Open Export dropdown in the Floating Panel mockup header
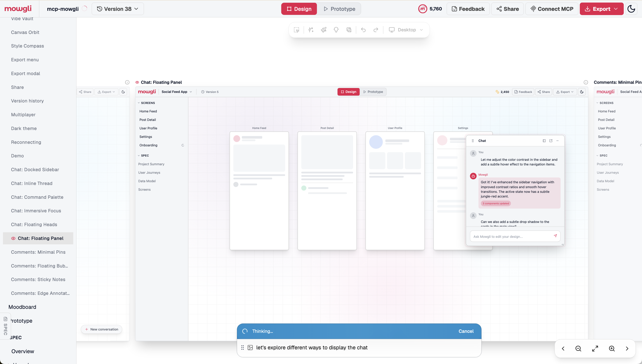The width and height of the screenshot is (642, 364). pos(565,92)
